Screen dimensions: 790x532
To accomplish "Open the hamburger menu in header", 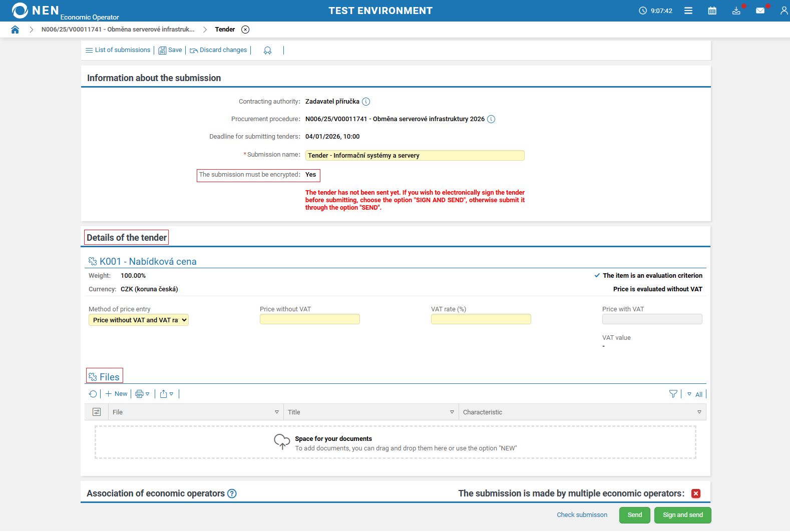I will [x=688, y=11].
